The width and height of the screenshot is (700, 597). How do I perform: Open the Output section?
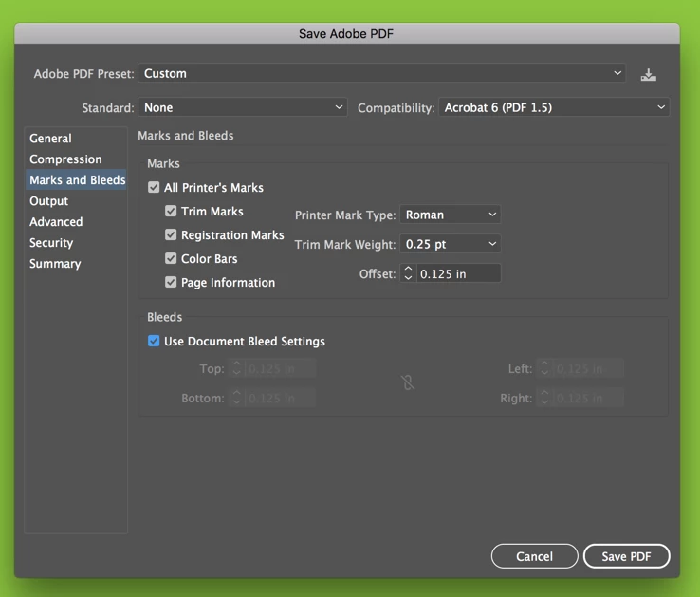click(76, 200)
